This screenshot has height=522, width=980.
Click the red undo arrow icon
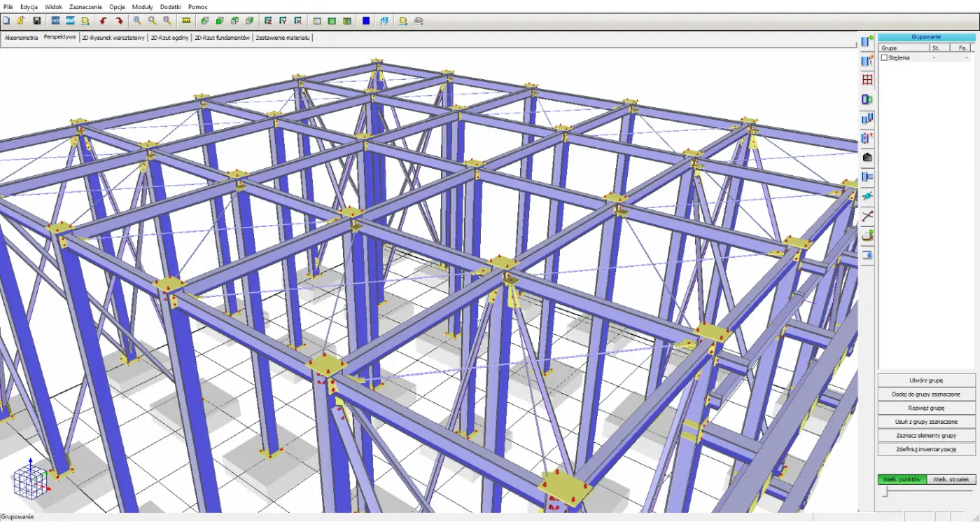point(104,21)
